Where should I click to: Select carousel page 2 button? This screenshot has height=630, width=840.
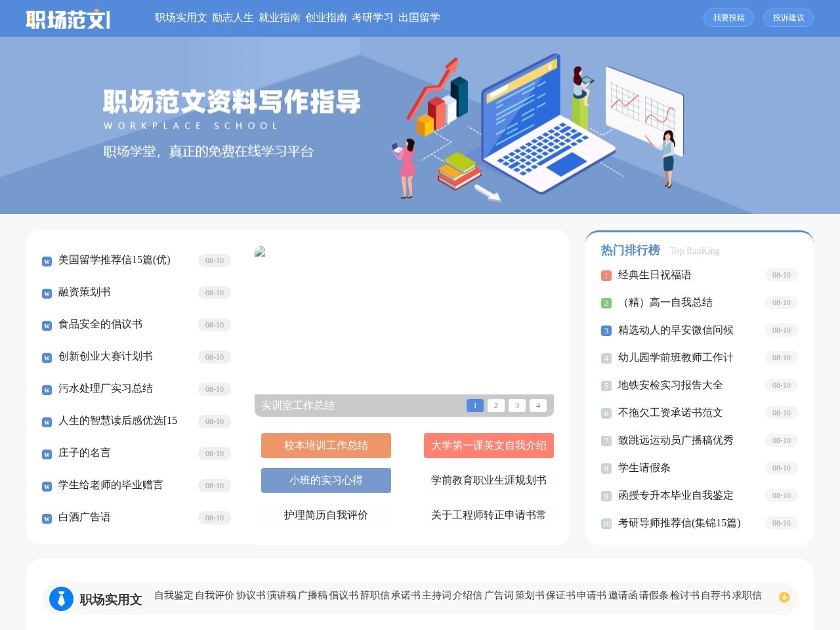coord(496,405)
